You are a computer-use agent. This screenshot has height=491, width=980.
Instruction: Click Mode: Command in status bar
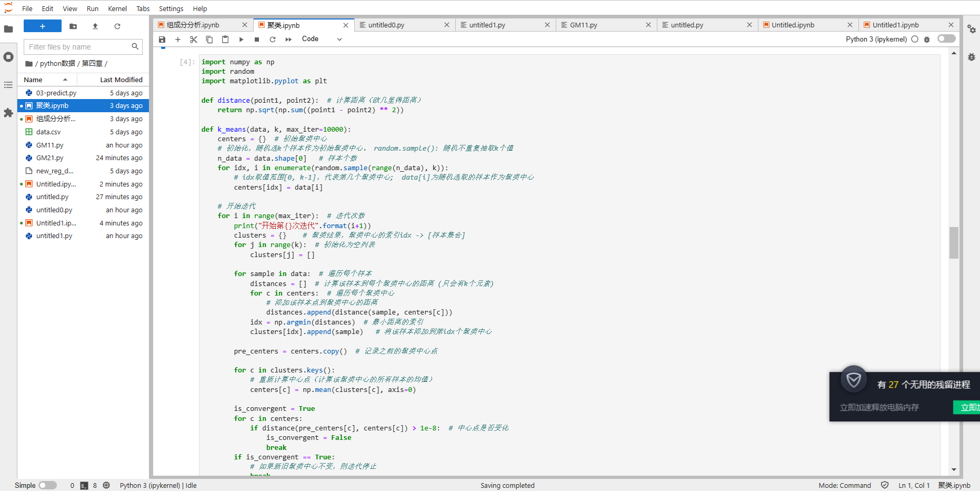845,485
